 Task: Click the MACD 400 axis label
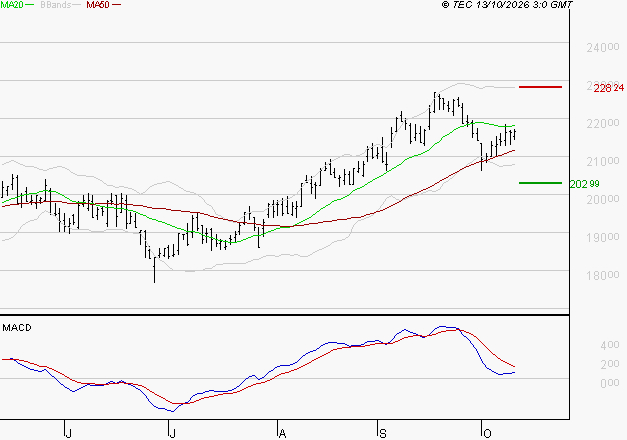click(x=610, y=345)
